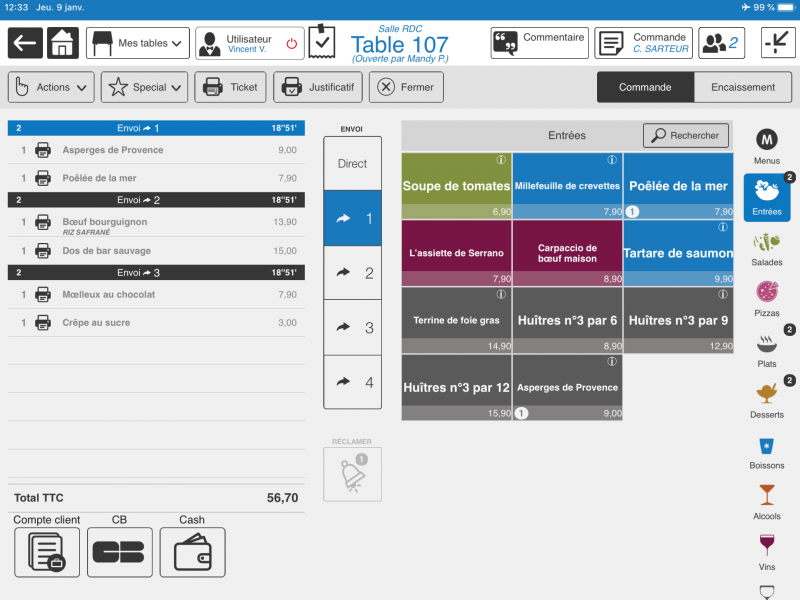Select Direct send option
Screen dimensions: 800x600
(x=352, y=163)
